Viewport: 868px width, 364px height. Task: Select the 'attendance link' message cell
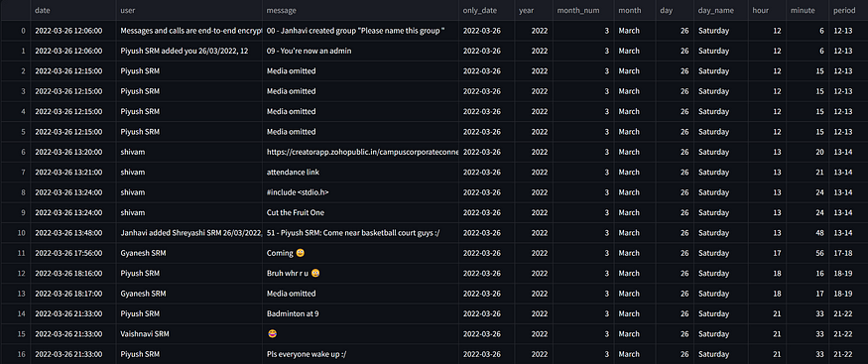tap(360, 172)
